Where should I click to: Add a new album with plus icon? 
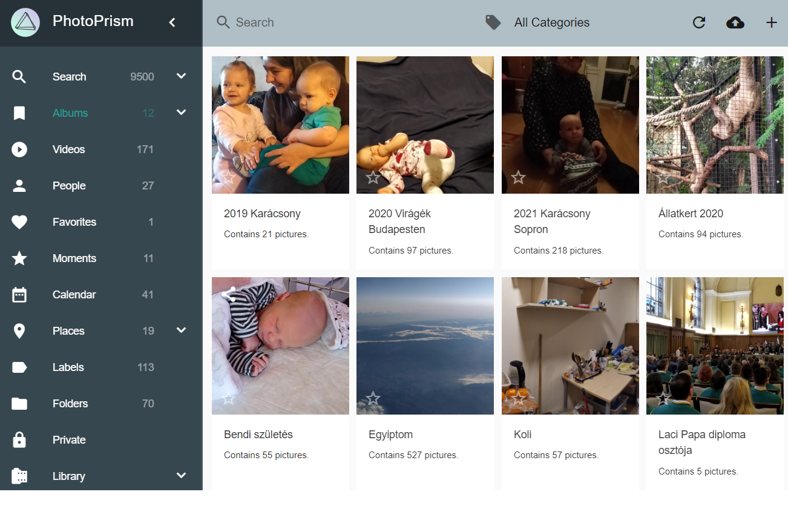771,22
